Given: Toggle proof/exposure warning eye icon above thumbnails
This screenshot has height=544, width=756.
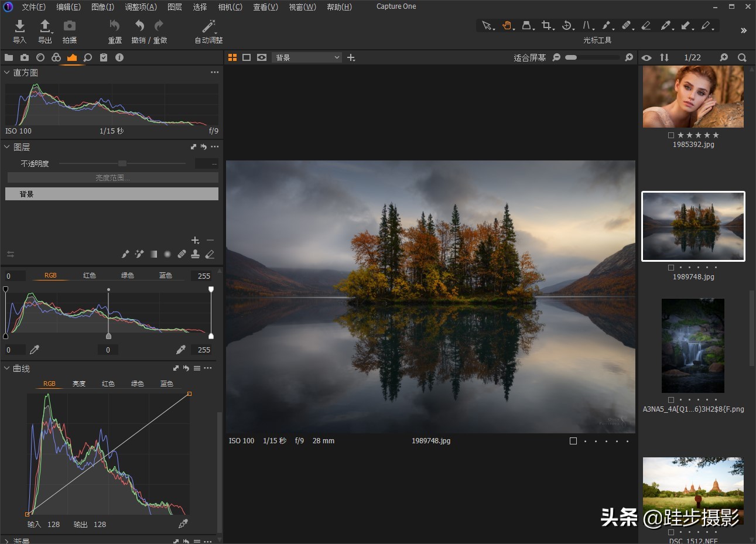Looking at the screenshot, I should click(x=646, y=57).
